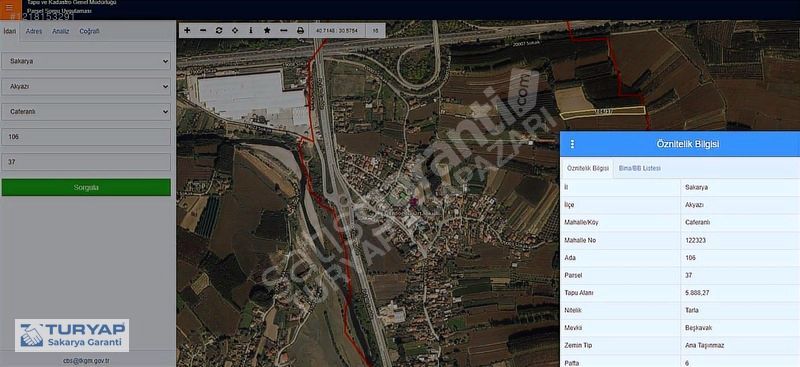
Task: Open the Coğrafi tab
Action: [89, 31]
